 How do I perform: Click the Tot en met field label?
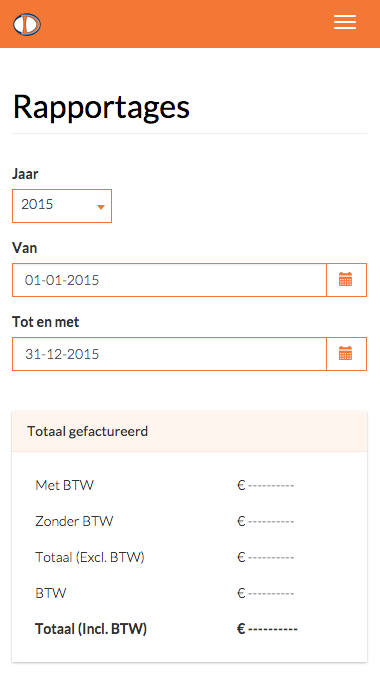[46, 322]
